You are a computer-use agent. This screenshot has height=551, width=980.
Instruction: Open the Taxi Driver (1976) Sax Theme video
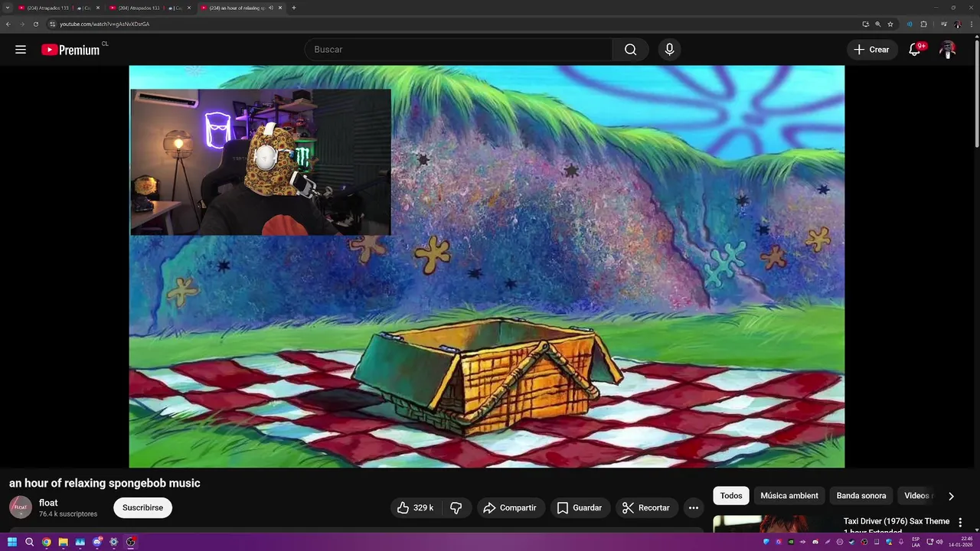[x=897, y=522]
